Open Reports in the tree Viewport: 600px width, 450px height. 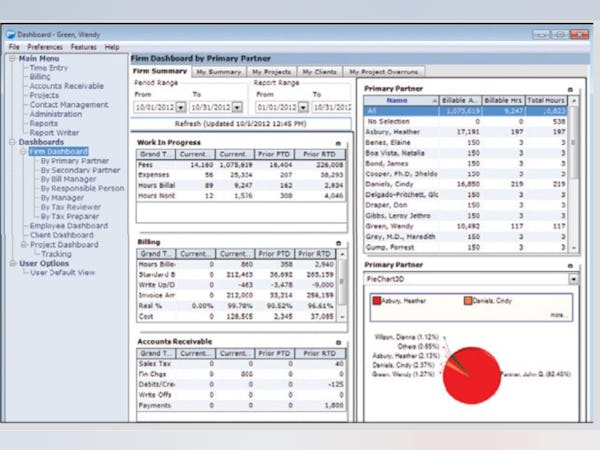(44, 124)
